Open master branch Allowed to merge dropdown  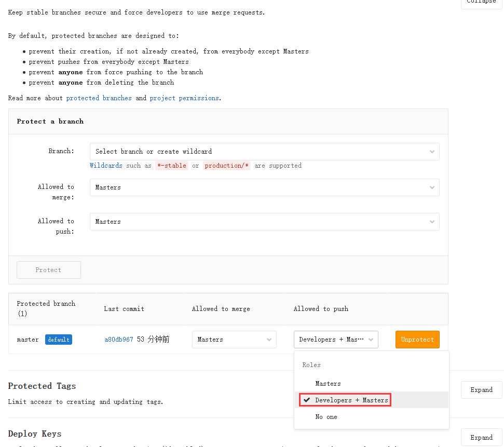(234, 340)
